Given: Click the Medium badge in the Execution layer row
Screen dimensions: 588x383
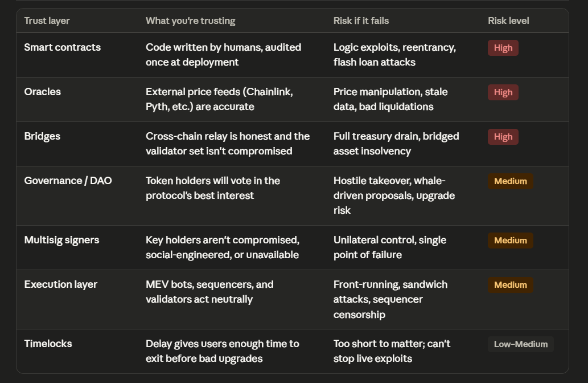Looking at the screenshot, I should (x=510, y=284).
